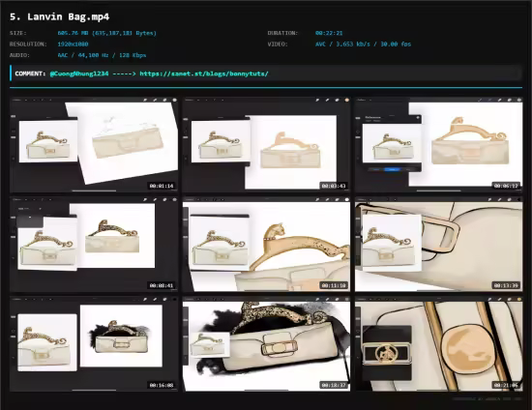
Task: Click the peach color circle in 00:03:43 frame
Action: (346, 100)
